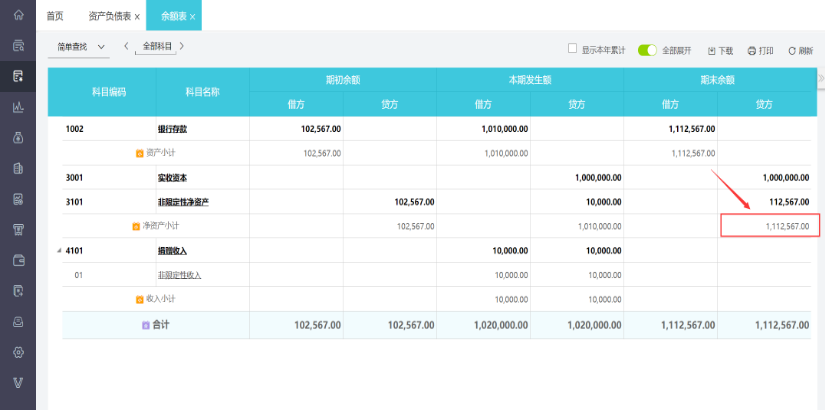
Task: Click the orange icon beside 净资产小计
Action: pos(136,226)
